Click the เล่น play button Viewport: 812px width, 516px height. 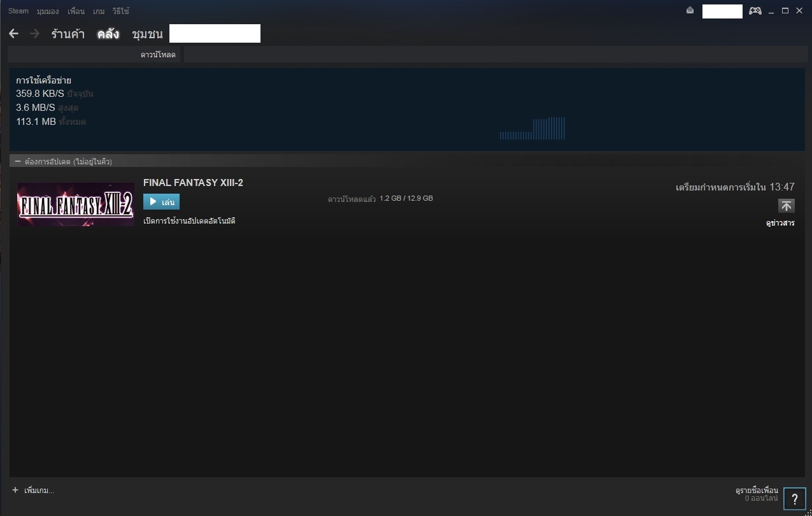click(161, 202)
